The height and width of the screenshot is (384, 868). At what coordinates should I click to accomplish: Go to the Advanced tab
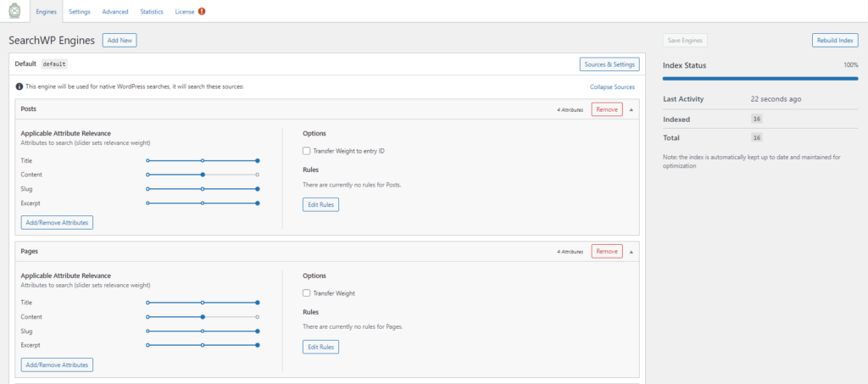(115, 12)
